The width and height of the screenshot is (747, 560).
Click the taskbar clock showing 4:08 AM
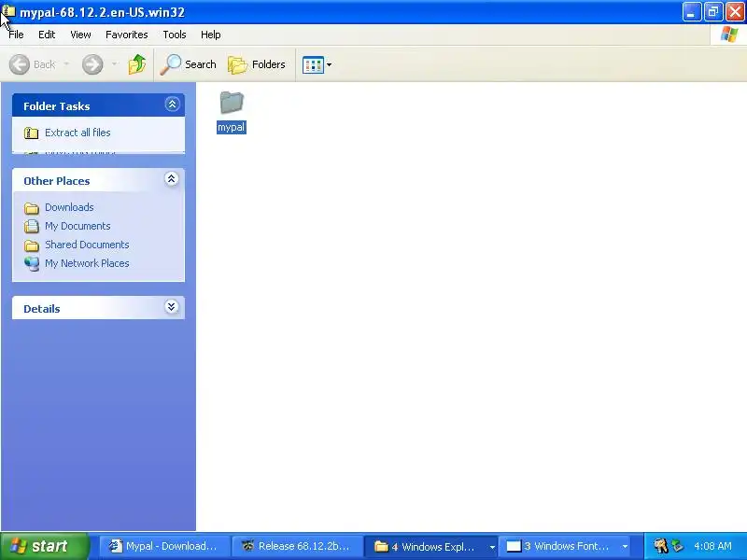tap(712, 546)
